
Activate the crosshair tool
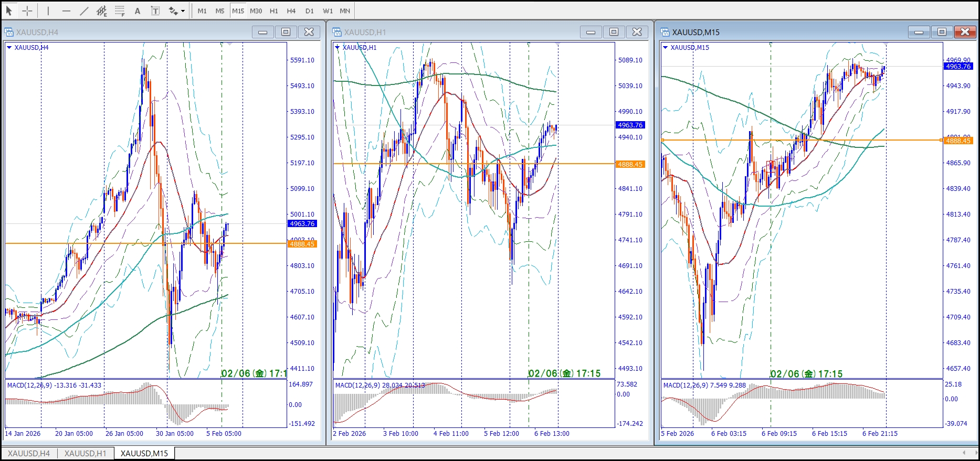pos(27,10)
